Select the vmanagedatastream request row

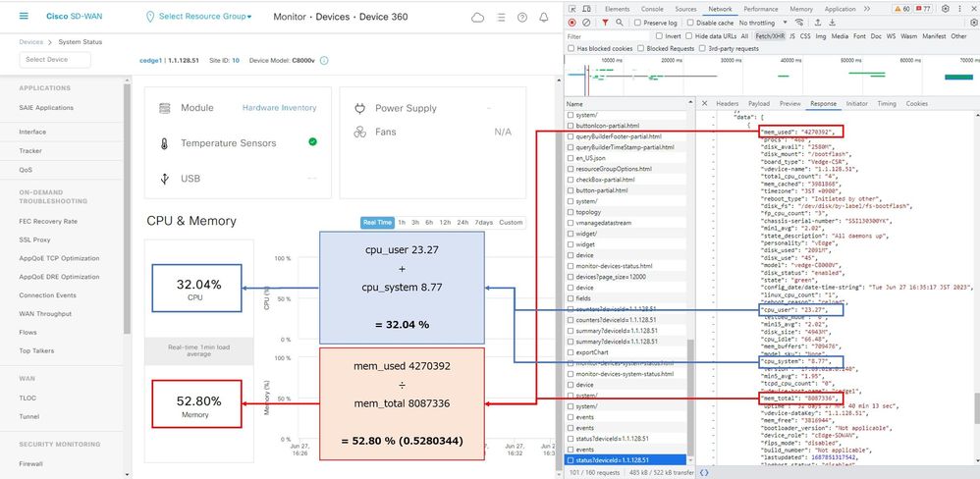[625, 223]
